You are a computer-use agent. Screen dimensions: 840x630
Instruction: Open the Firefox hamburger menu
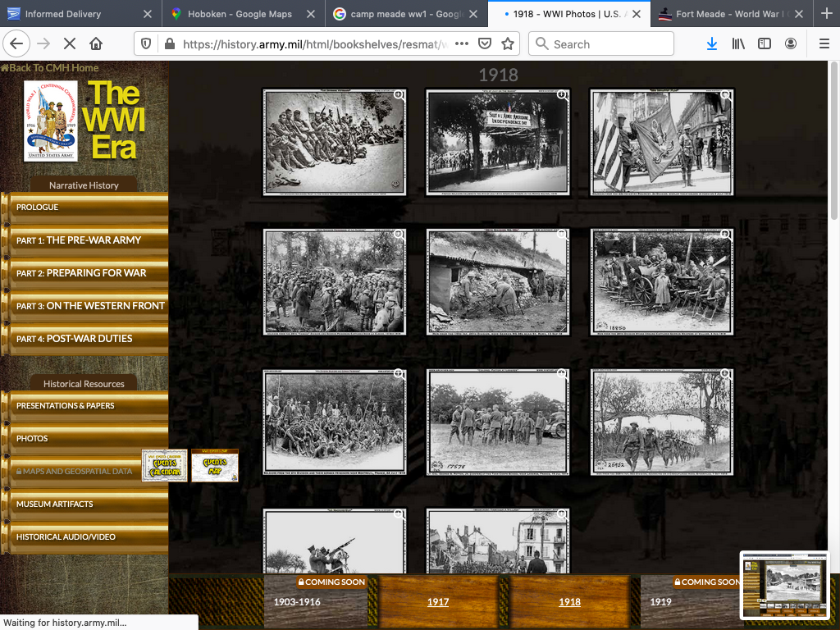[824, 44]
